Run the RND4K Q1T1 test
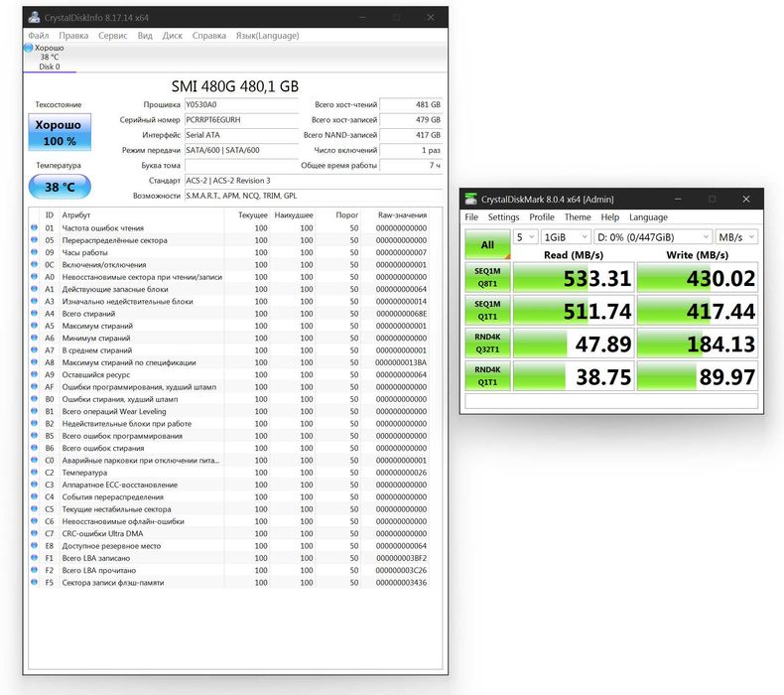Image resolution: width=784 pixels, height=695 pixels. point(487,375)
